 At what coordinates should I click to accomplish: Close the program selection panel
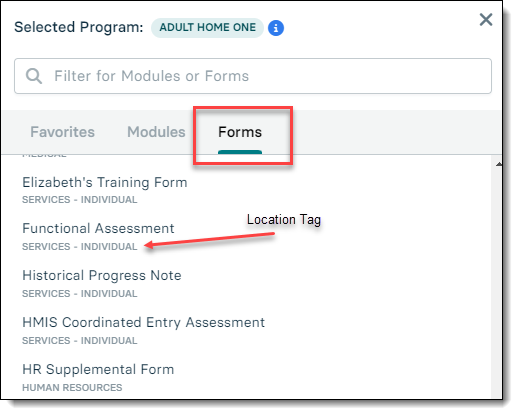pyautogui.click(x=486, y=19)
